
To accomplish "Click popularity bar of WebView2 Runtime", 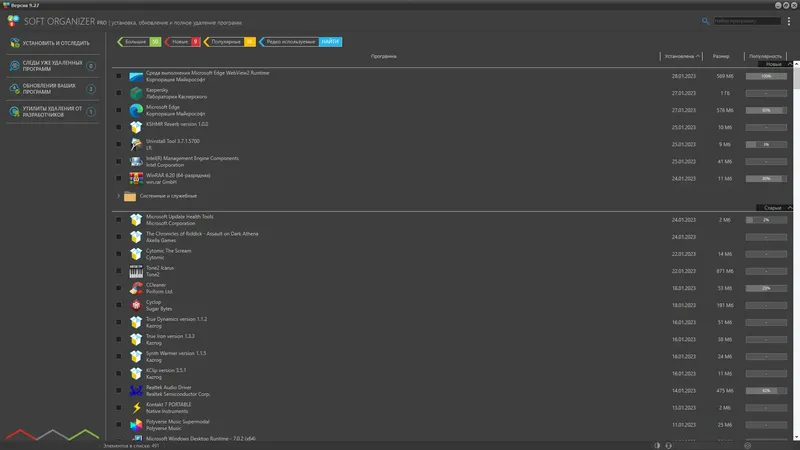I will (x=766, y=77).
